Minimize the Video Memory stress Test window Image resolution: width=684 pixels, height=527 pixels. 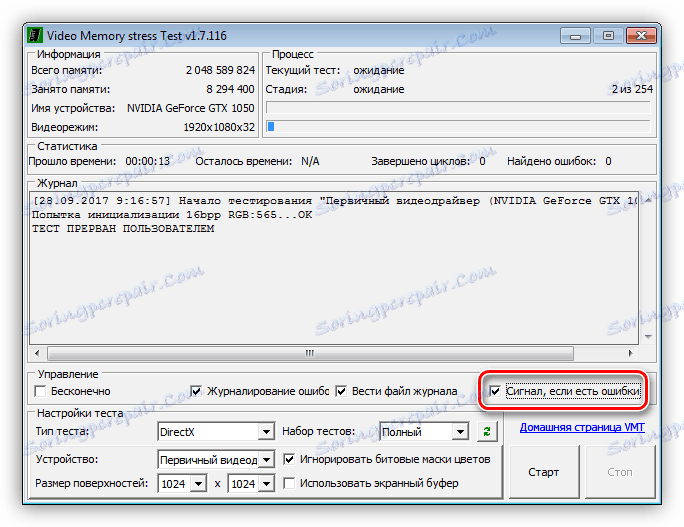tap(575, 36)
